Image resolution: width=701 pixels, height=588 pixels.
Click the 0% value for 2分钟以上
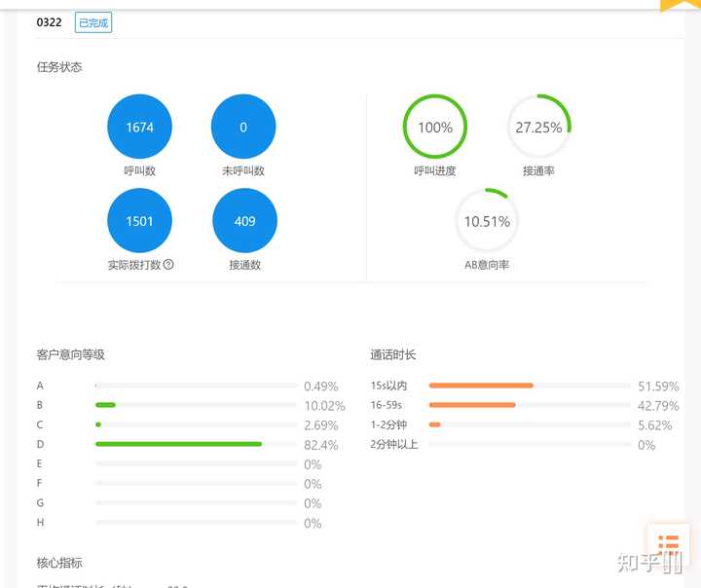(x=646, y=445)
